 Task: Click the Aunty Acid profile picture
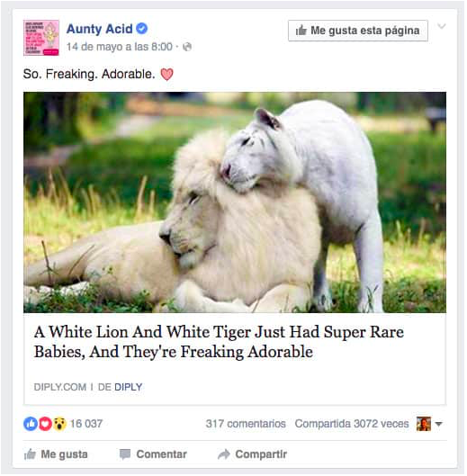click(41, 38)
